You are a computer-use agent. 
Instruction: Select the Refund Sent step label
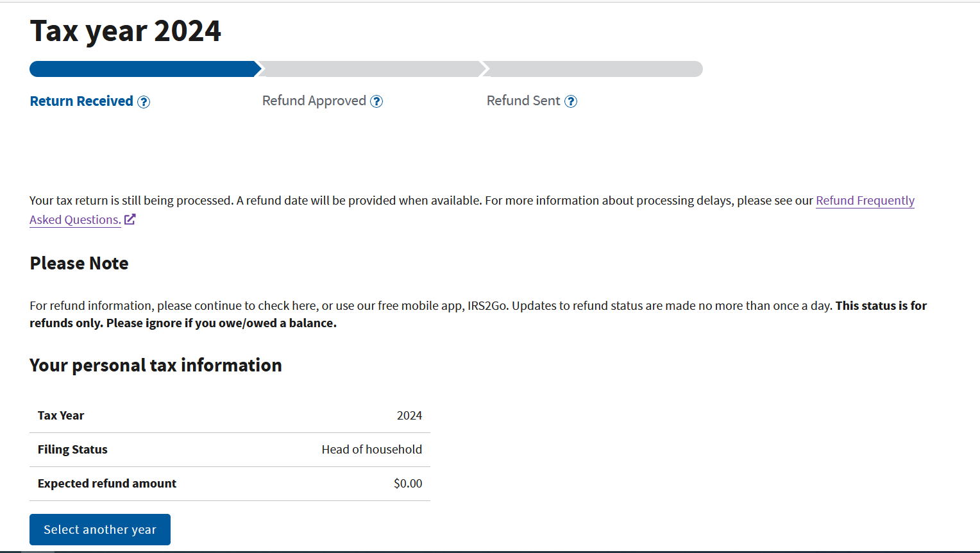coord(523,101)
